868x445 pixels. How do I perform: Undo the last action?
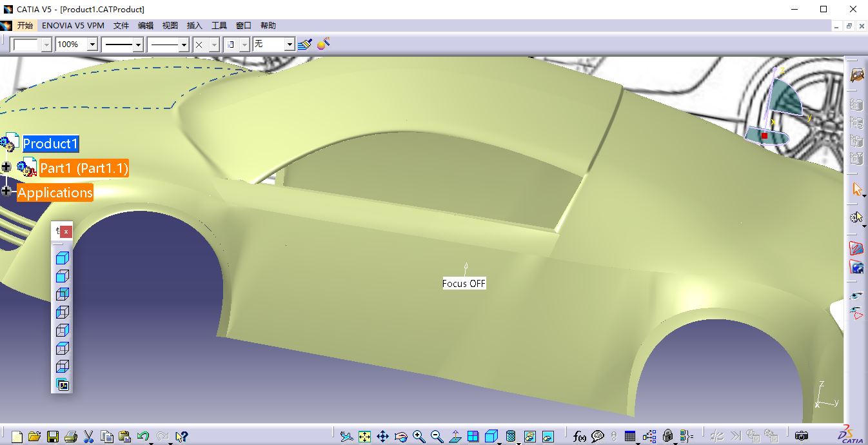[143, 437]
